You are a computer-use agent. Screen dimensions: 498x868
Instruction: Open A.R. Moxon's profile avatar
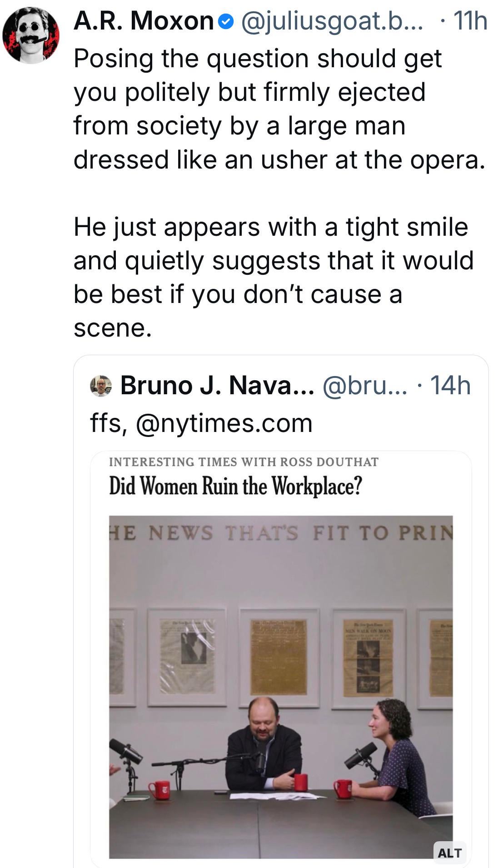pyautogui.click(x=30, y=35)
